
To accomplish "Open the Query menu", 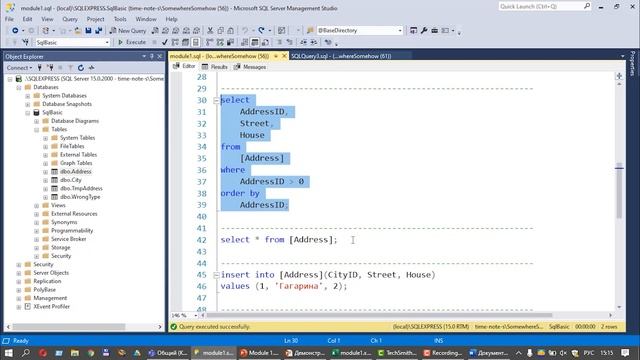I will (70, 19).
